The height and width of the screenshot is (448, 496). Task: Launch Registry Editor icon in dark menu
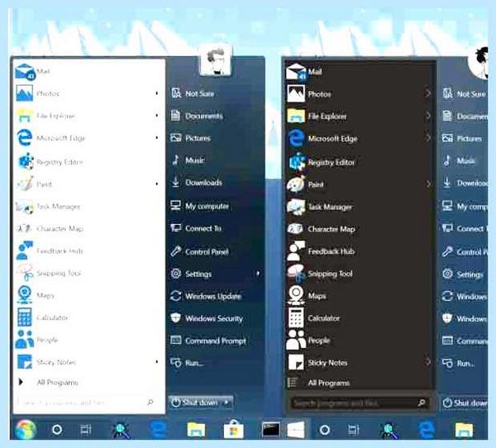297,161
